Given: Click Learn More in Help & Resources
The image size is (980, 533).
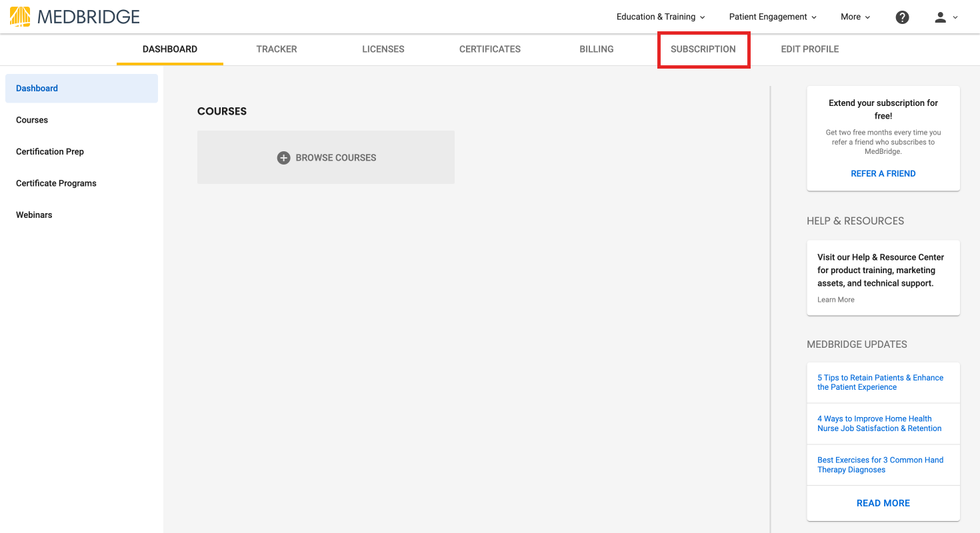Looking at the screenshot, I should point(836,300).
